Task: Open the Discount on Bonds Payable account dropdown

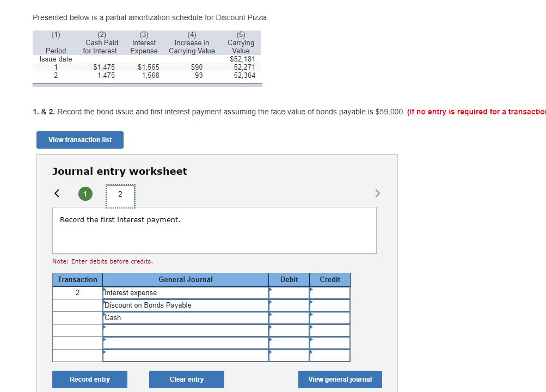Action: [x=185, y=305]
